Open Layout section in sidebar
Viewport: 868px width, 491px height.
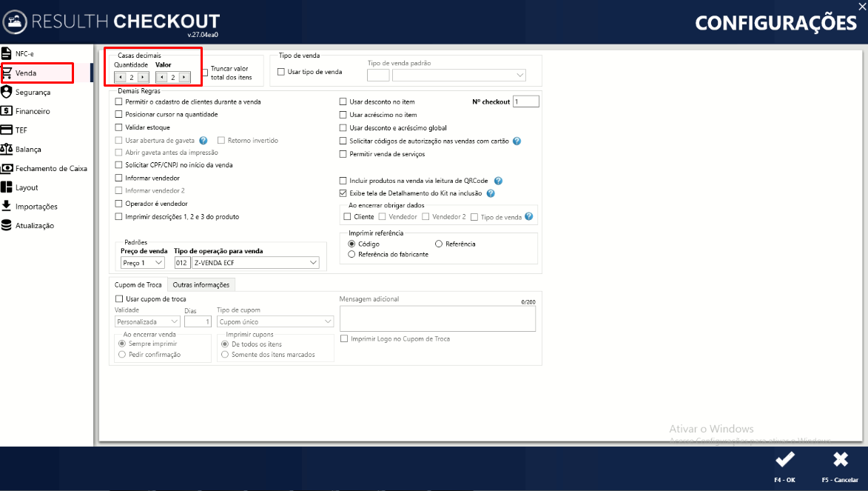27,187
